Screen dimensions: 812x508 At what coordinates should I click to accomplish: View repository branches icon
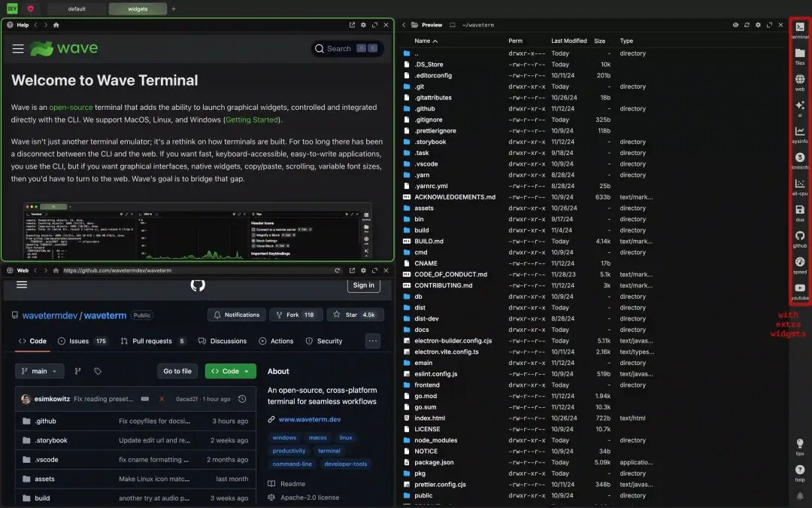[77, 371]
